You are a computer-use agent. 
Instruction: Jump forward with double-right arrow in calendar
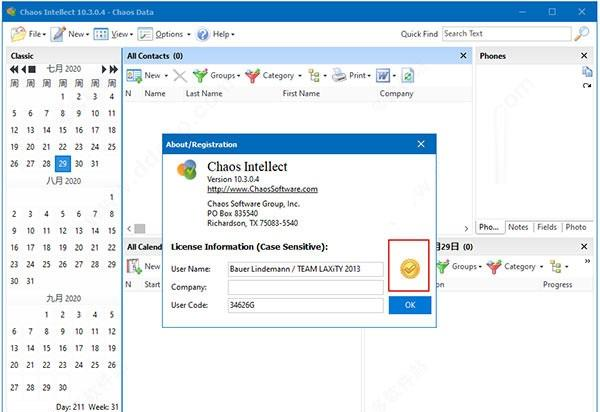[114, 69]
